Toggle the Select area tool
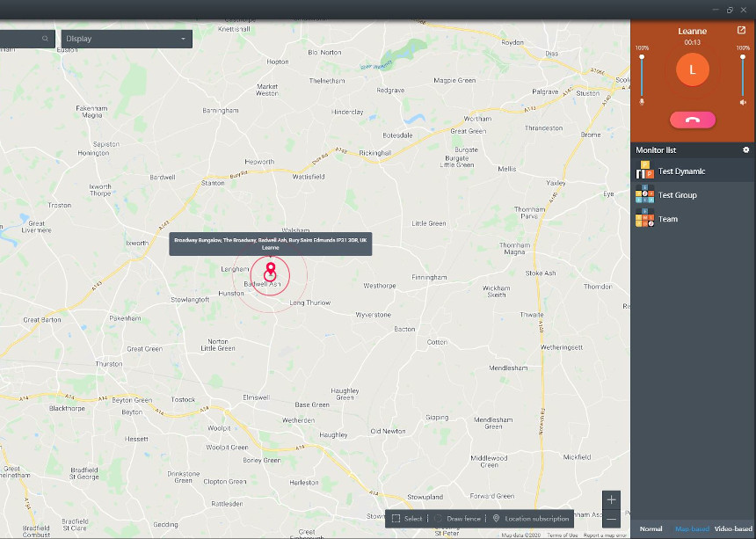756x539 pixels. pos(407,519)
